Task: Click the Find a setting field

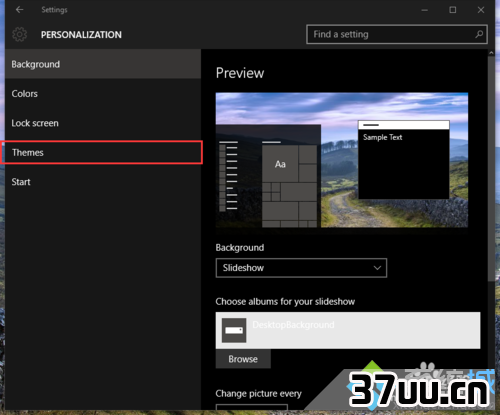Action: [x=397, y=34]
